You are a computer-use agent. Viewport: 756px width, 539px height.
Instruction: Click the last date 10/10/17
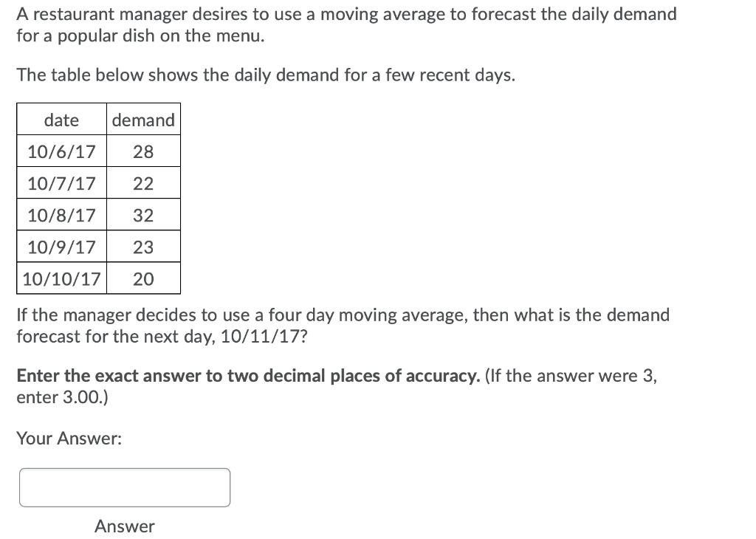pos(61,278)
